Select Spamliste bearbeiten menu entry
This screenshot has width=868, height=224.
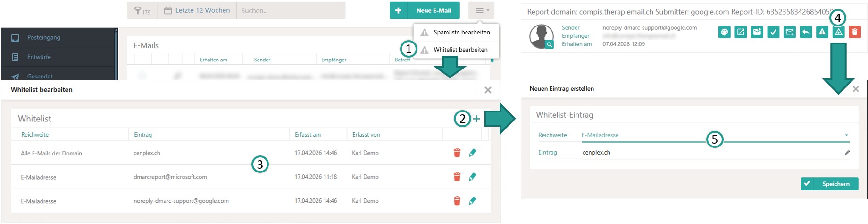point(461,32)
